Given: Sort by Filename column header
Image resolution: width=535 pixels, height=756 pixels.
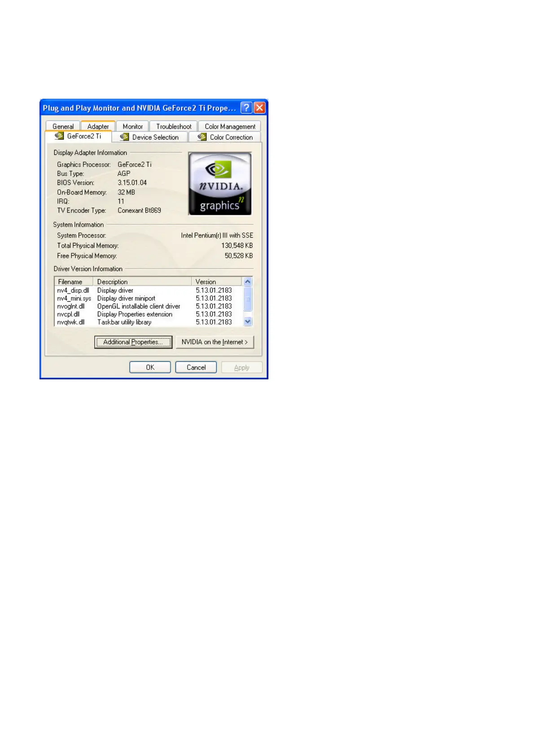Looking at the screenshot, I should point(74,281).
